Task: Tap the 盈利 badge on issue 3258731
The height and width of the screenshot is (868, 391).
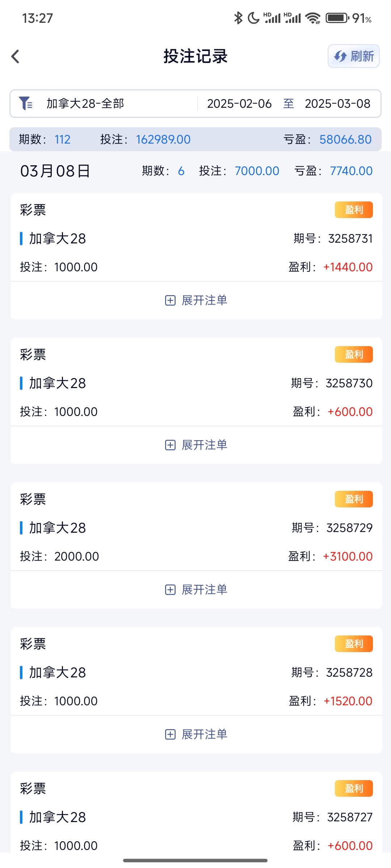Action: coord(354,210)
